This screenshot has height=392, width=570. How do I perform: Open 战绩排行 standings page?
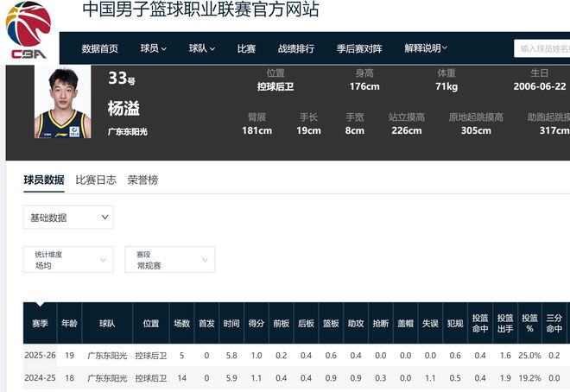point(296,49)
